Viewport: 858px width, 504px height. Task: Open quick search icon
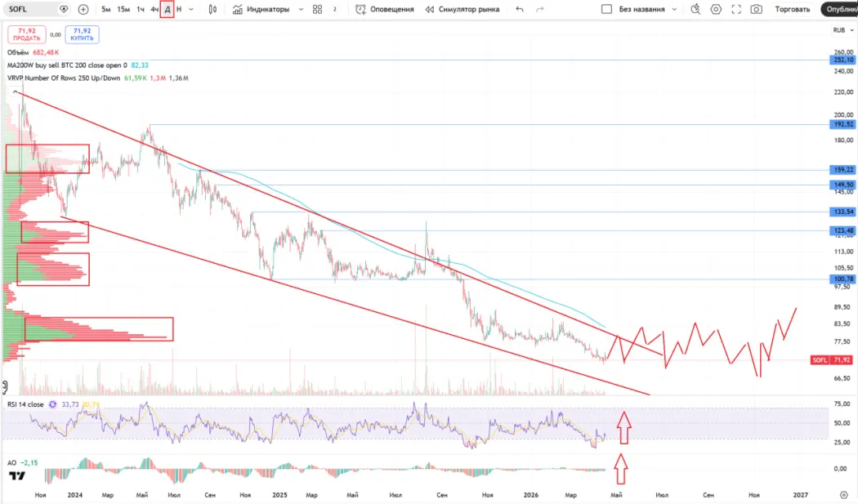(x=695, y=10)
